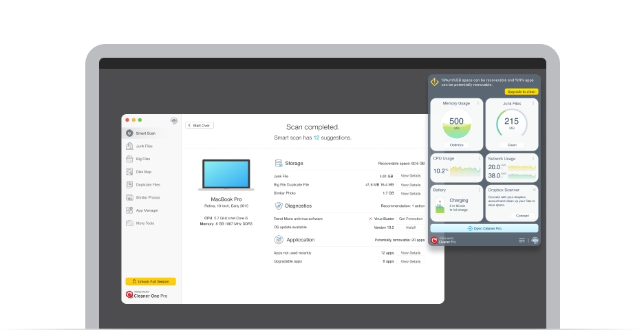Click Optimize under Memory Usage
Viewport: 644px width, 330px height.
point(456,145)
